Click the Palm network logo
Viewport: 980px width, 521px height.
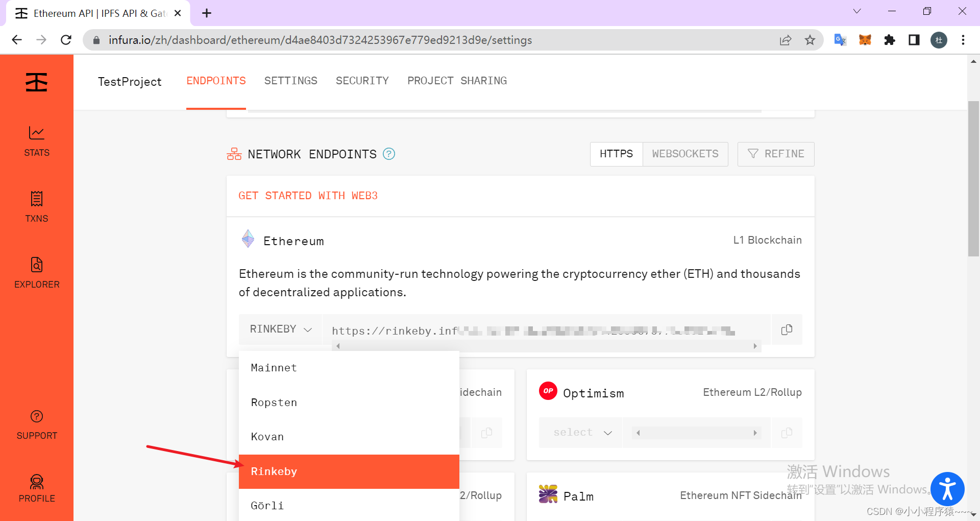tap(548, 494)
